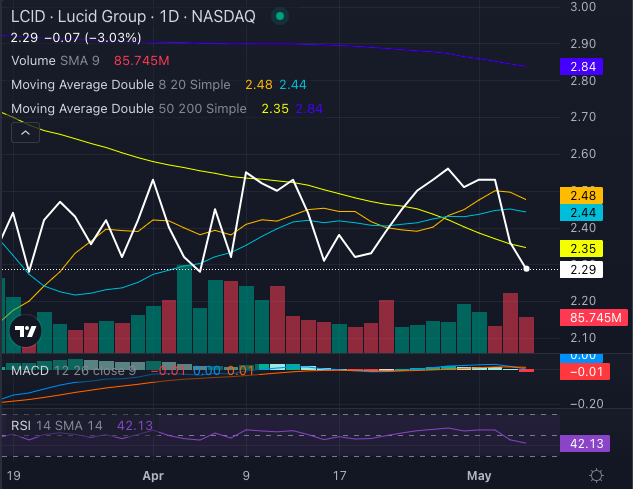The image size is (633, 489).
Task: Select the Moving Average Double 50 200 Simple legend
Action: point(129,109)
